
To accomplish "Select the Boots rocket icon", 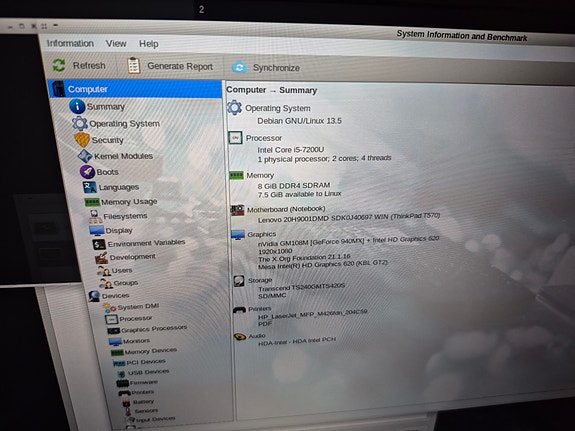I will click(x=87, y=171).
